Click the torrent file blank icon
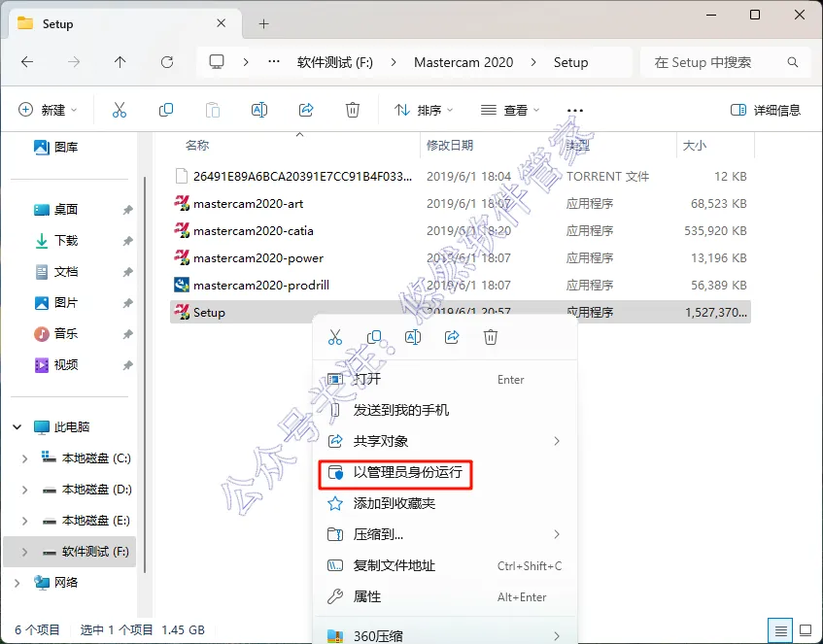 click(x=182, y=176)
